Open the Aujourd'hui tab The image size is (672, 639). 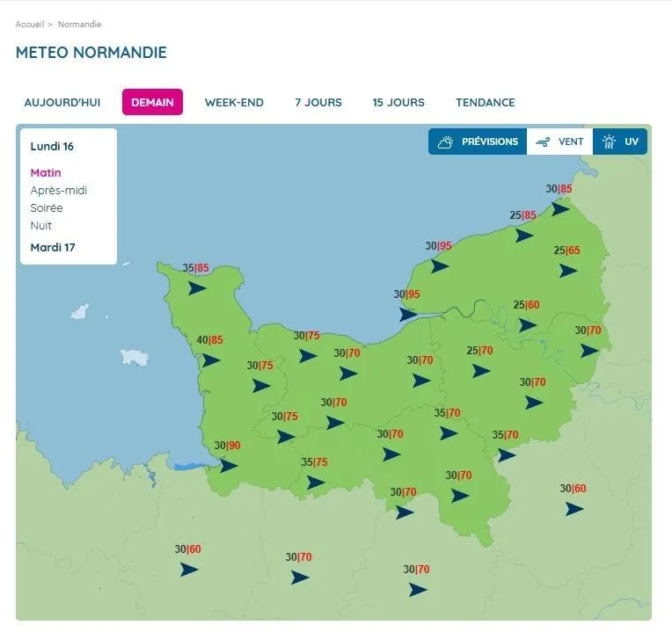[x=62, y=102]
